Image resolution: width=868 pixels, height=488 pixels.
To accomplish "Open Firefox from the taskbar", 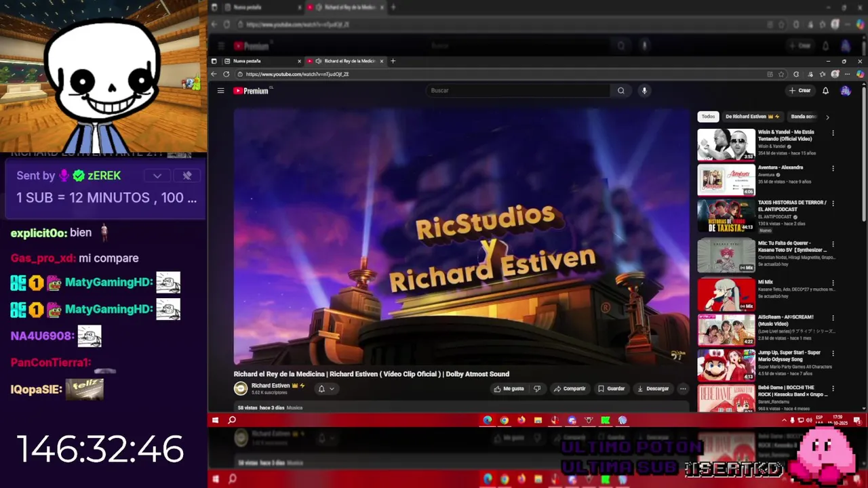I will coord(521,420).
